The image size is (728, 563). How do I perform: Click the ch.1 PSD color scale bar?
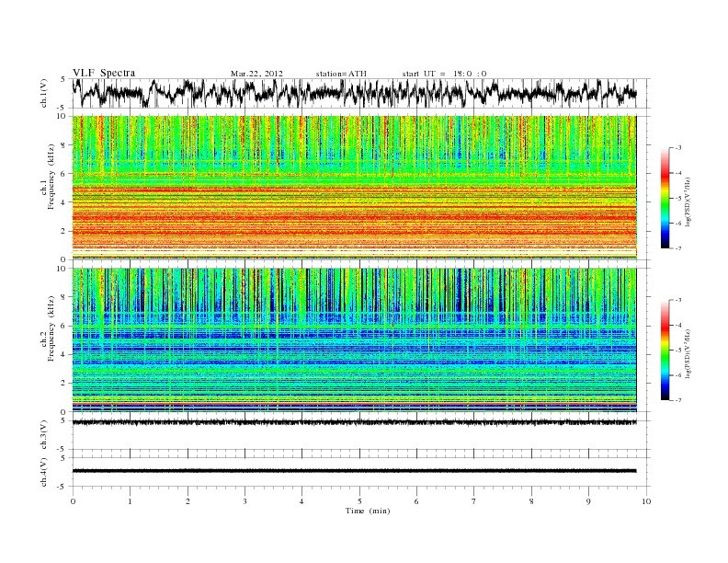click(665, 198)
